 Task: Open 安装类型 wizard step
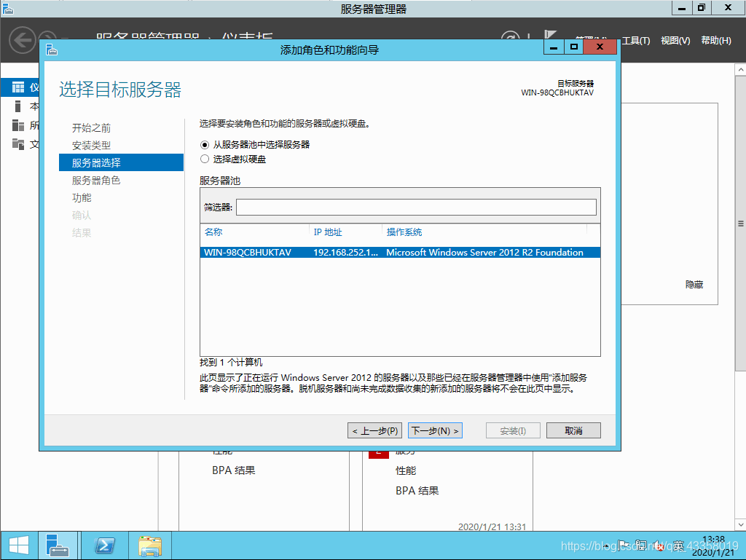[x=91, y=146]
